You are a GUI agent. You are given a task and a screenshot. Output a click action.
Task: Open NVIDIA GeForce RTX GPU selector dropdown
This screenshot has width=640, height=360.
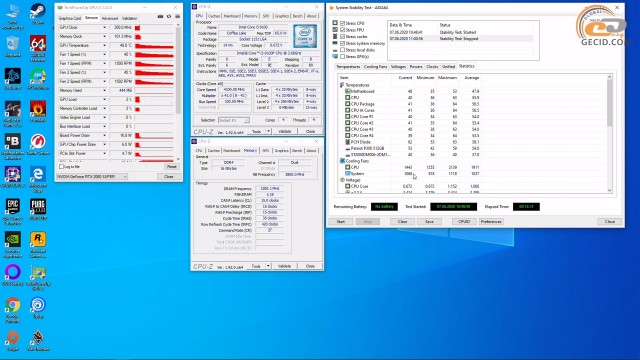[92, 176]
